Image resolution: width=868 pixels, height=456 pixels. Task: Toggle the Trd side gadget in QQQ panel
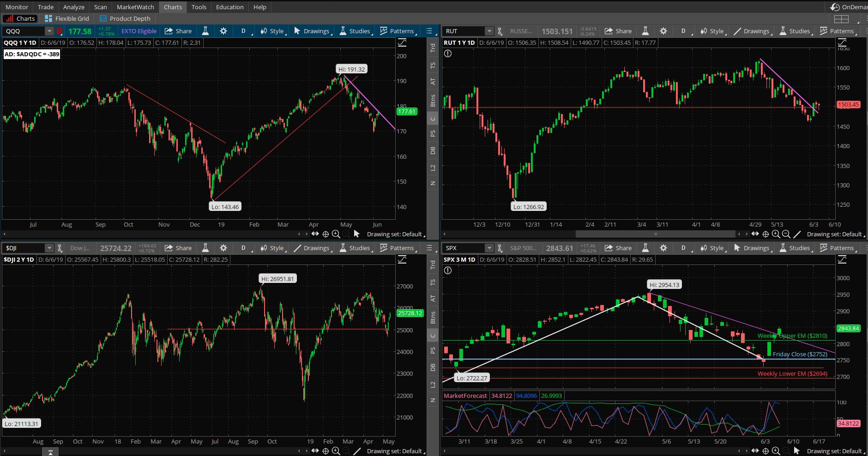point(433,47)
